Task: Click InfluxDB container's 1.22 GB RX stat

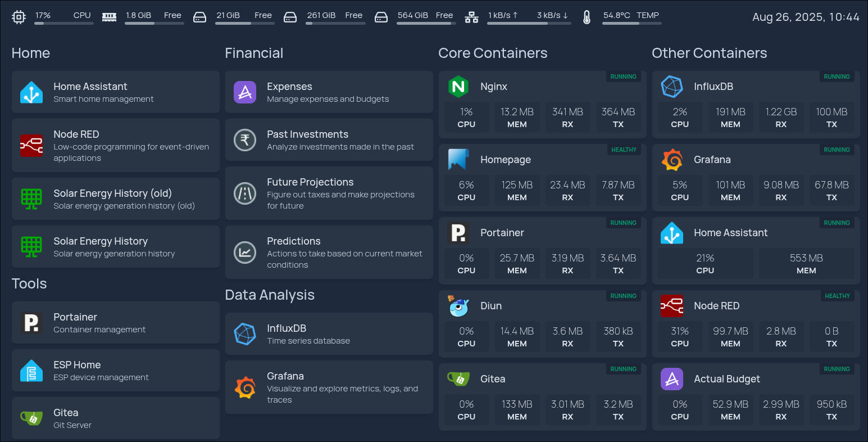Action: coord(781,118)
